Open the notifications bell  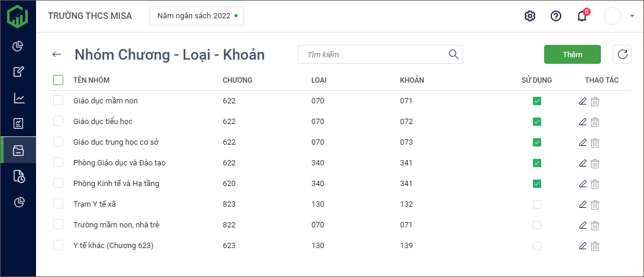pos(582,16)
